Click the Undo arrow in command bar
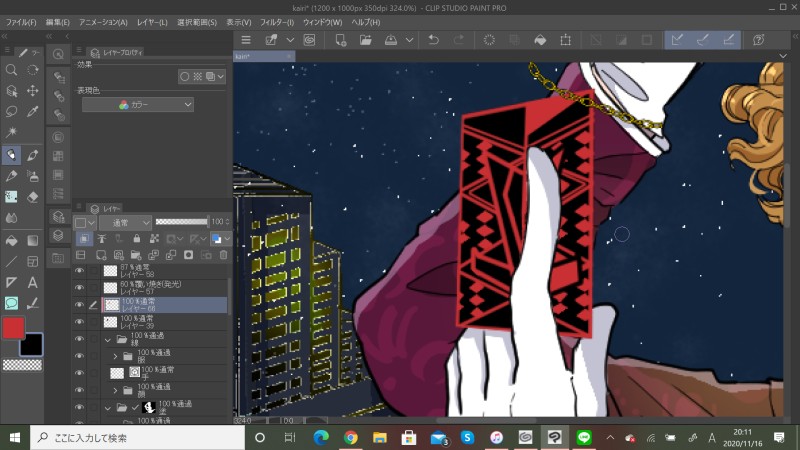This screenshot has width=800, height=450. pos(434,40)
